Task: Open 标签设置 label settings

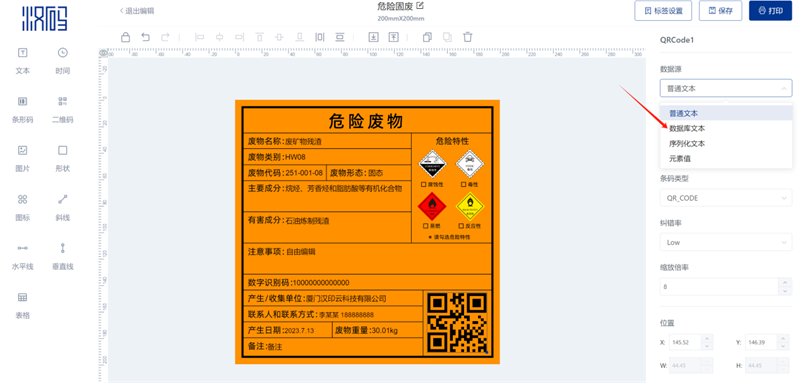Action: (663, 11)
